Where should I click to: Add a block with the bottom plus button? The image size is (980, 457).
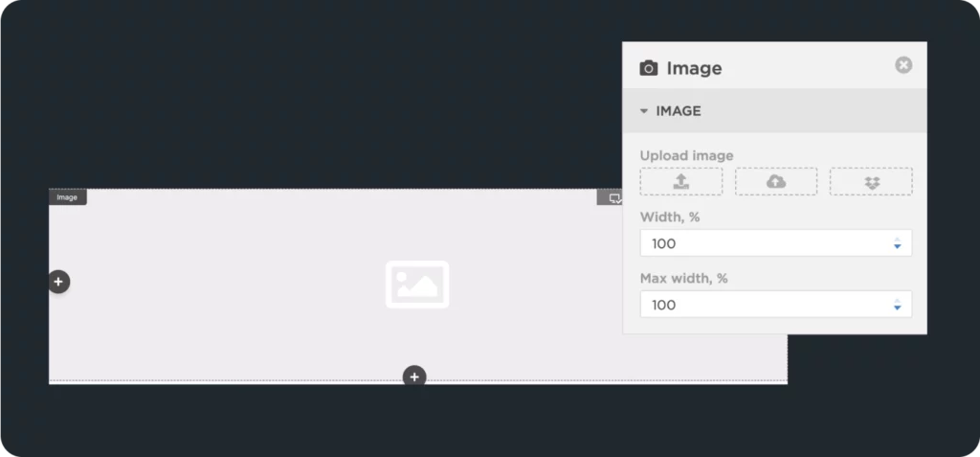tap(414, 377)
